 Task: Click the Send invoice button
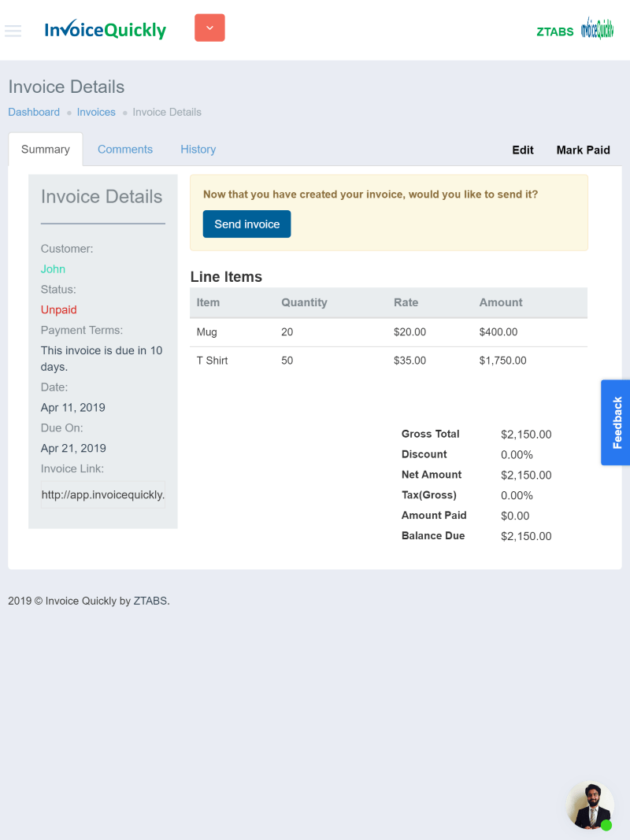[x=247, y=224]
